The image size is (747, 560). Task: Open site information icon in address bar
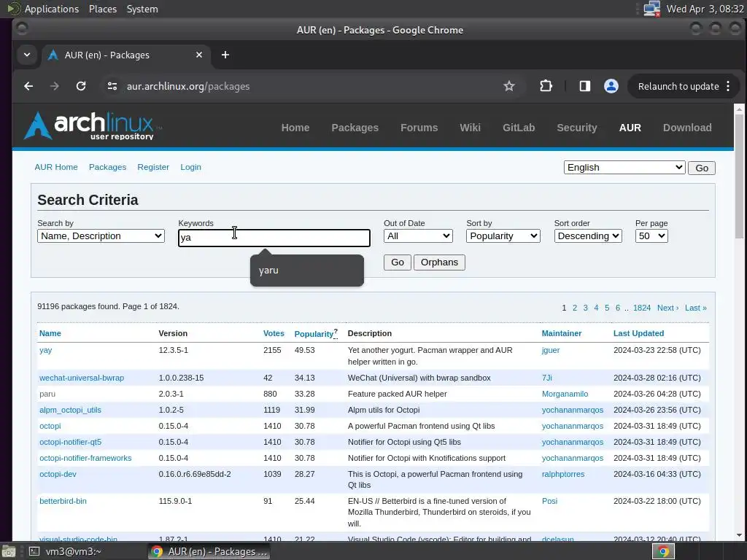click(x=112, y=86)
